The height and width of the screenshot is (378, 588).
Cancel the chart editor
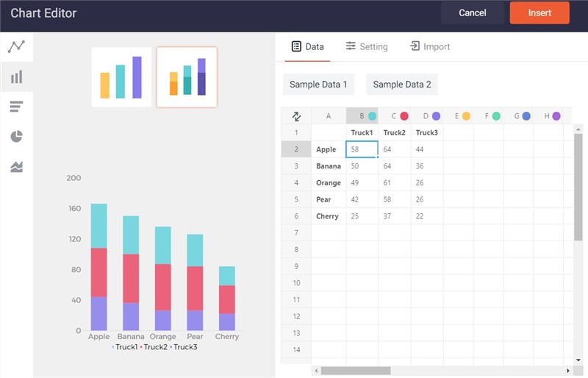point(472,13)
